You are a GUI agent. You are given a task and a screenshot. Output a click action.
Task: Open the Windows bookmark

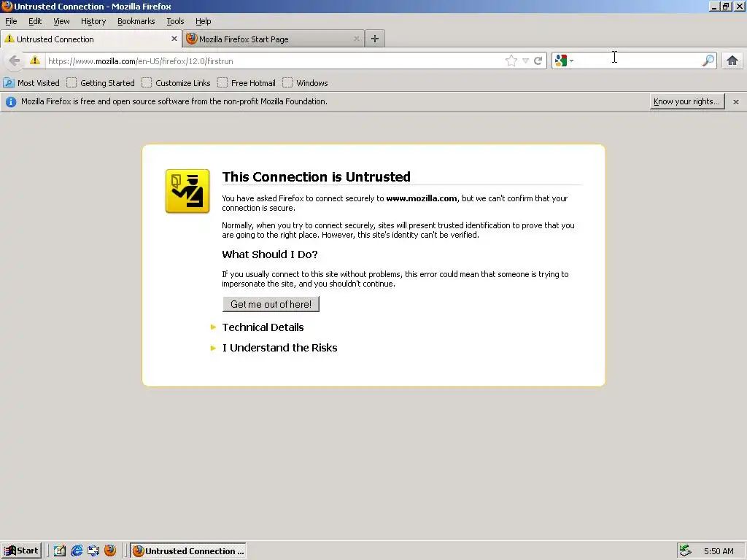[306, 83]
